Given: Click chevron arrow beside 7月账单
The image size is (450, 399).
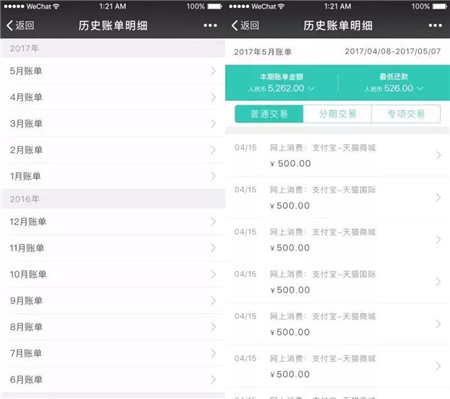Looking at the screenshot, I should click(x=213, y=353).
